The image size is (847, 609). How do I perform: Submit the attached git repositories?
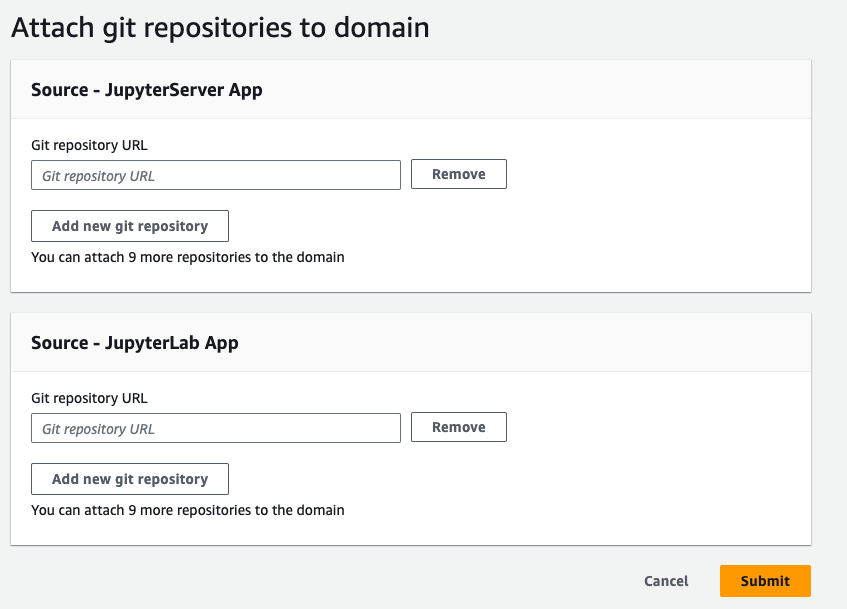click(765, 581)
